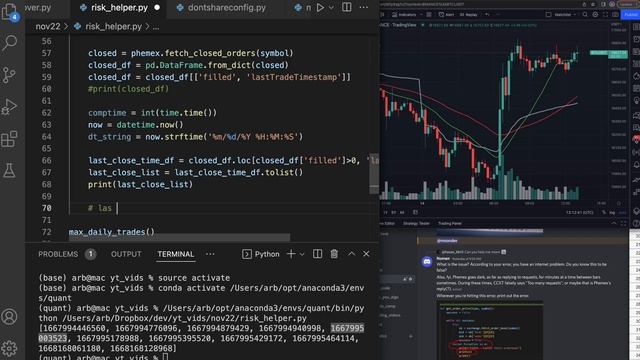Open Indicators in TradingView toolbar

click(x=404, y=15)
